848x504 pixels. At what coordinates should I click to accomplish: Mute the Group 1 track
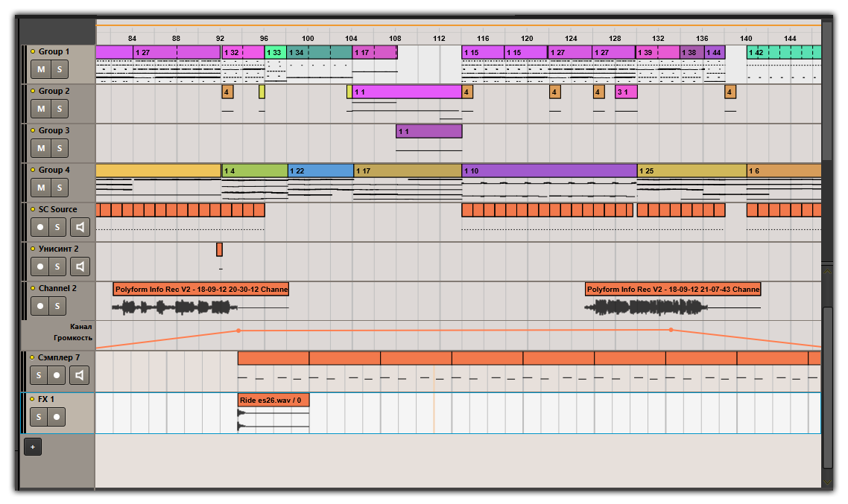click(41, 69)
